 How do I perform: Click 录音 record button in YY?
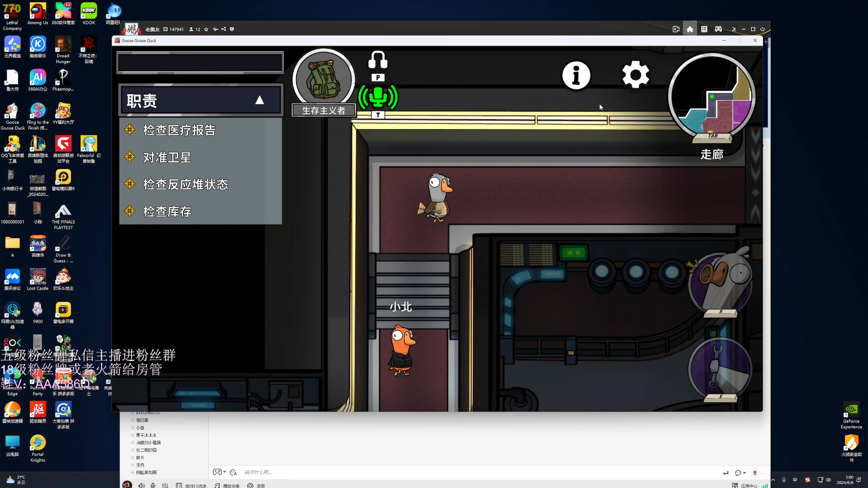tap(256, 486)
